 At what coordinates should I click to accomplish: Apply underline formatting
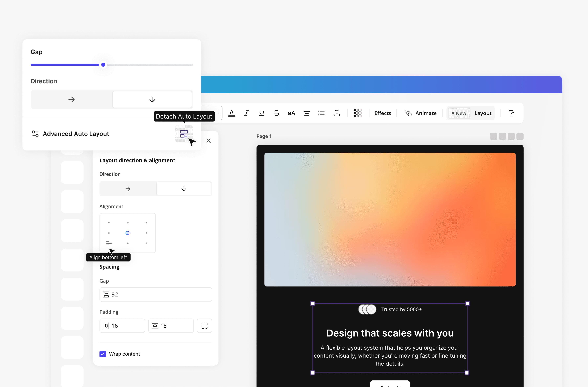261,113
